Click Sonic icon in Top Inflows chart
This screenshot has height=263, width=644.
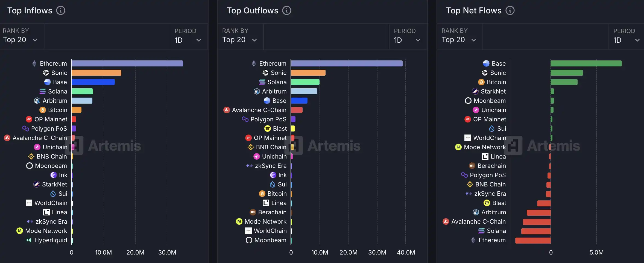46,73
